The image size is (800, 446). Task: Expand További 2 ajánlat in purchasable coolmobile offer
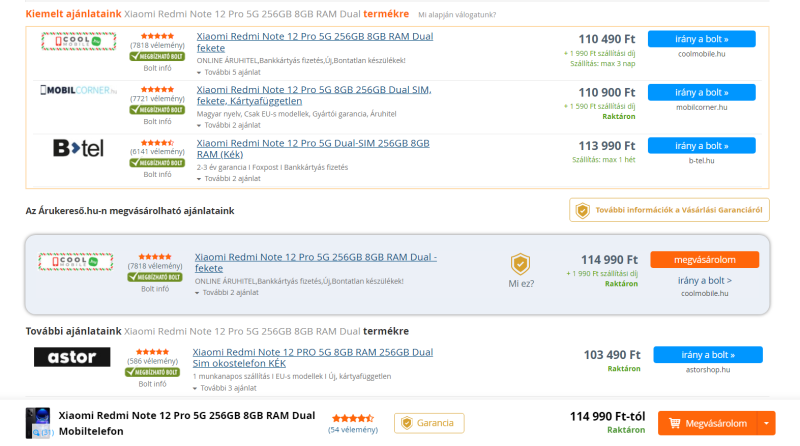(227, 292)
